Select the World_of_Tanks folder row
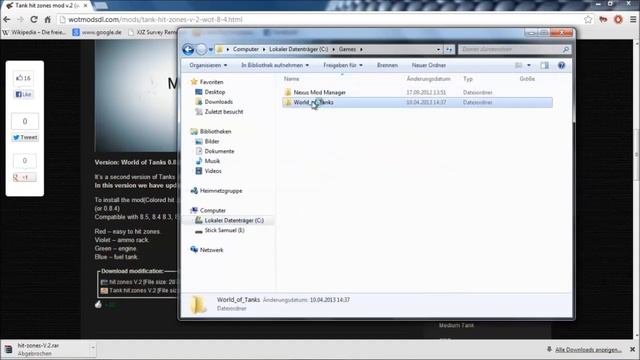The image size is (640, 360). coord(417,102)
